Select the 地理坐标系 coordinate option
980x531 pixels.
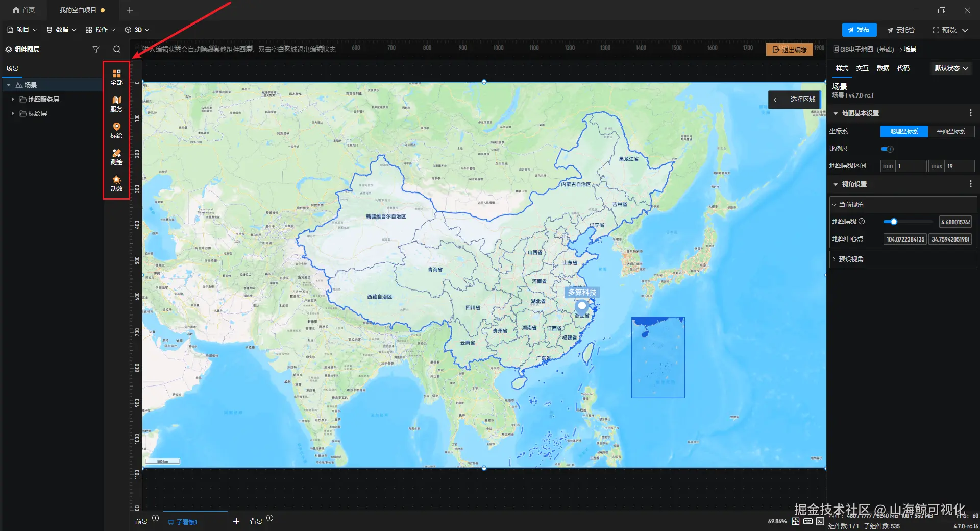click(x=904, y=131)
